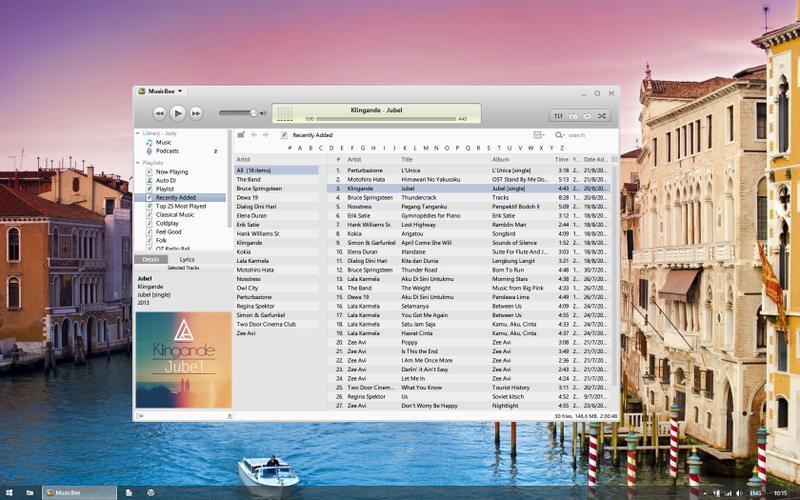Click the sidebar playlist scrollbar
800x500 pixels.
tap(230, 179)
